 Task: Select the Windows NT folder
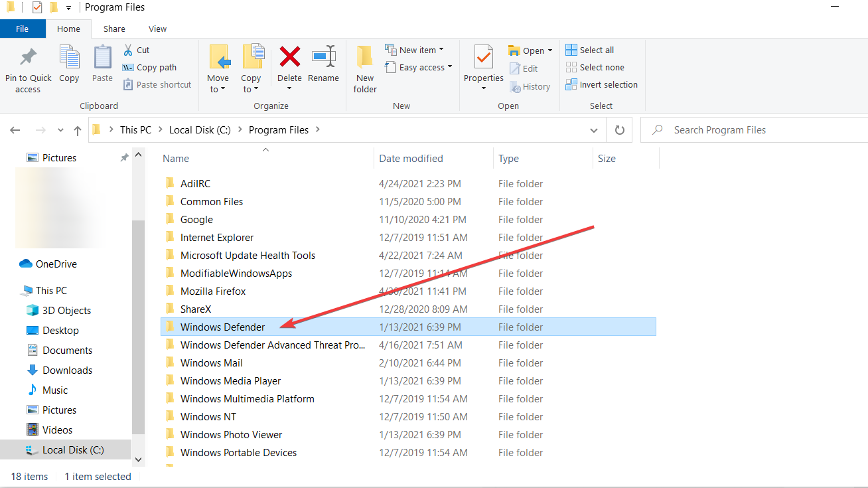[208, 416]
